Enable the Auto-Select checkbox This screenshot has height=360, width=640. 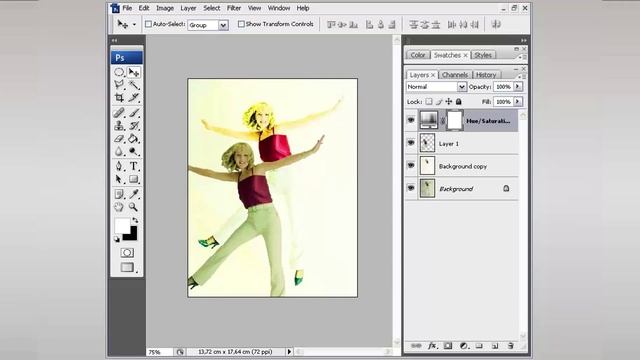coord(148,24)
